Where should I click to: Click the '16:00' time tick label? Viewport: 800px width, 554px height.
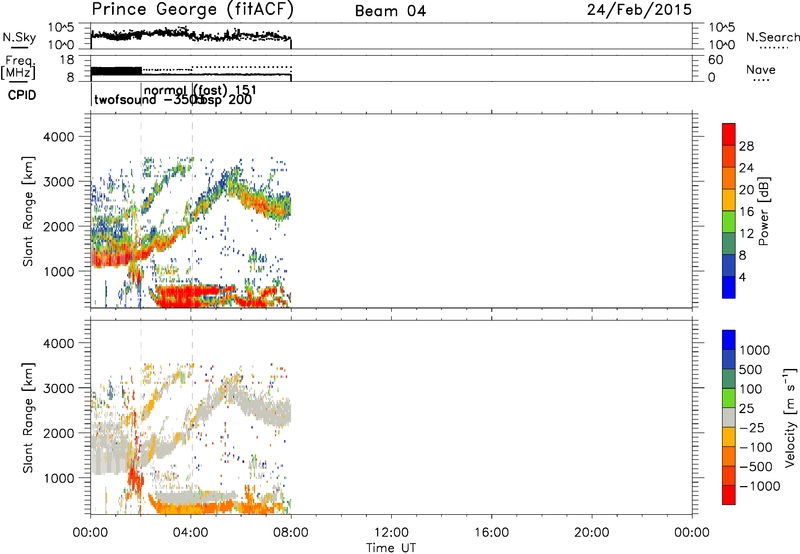coord(491,533)
